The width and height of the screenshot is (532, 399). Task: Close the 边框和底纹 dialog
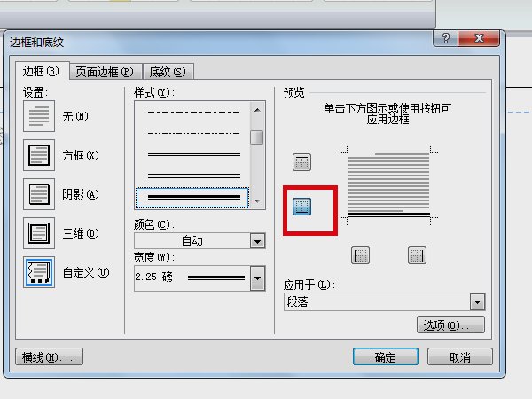point(479,38)
